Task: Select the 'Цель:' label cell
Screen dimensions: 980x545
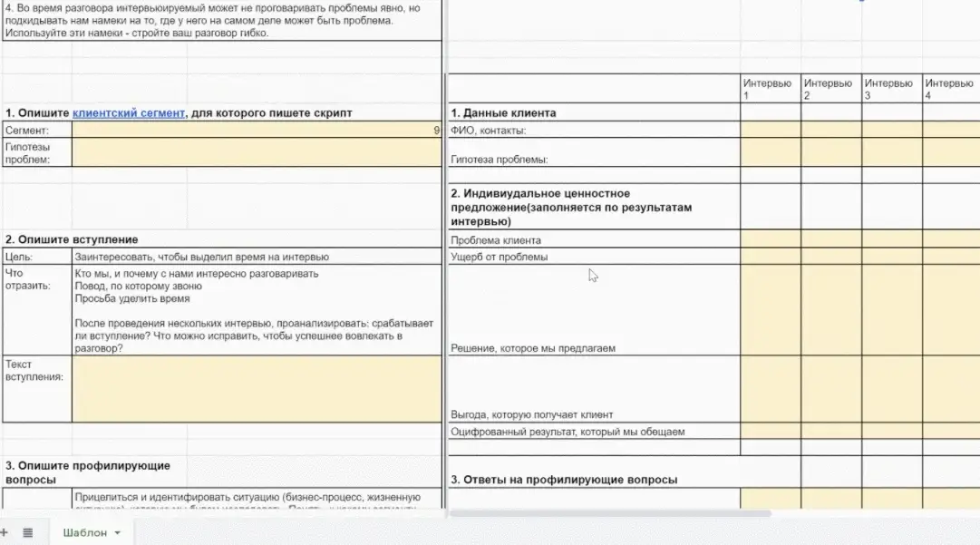Action: click(x=37, y=257)
